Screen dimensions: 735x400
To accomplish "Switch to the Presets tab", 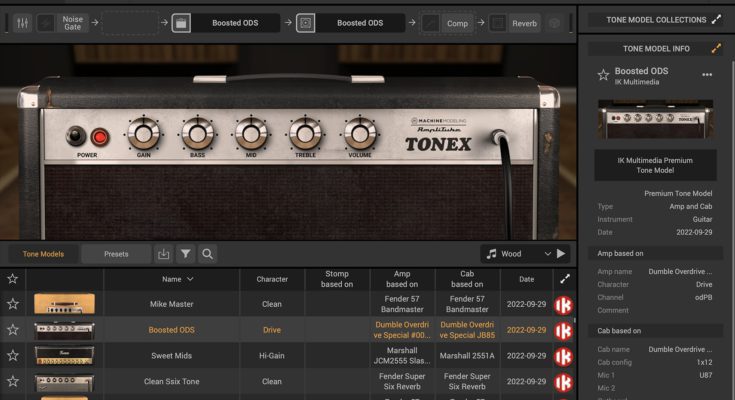I will click(x=116, y=254).
